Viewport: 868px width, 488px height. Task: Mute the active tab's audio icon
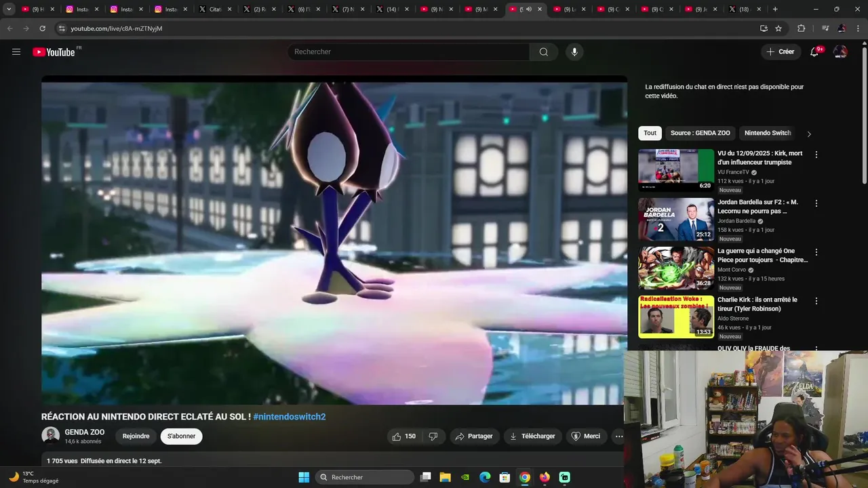[x=529, y=9]
